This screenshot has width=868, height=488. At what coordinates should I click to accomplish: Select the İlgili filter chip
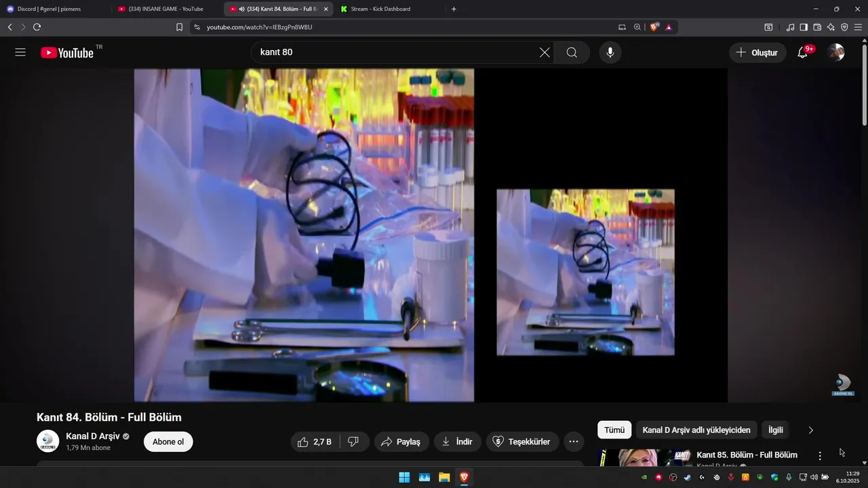click(x=776, y=430)
